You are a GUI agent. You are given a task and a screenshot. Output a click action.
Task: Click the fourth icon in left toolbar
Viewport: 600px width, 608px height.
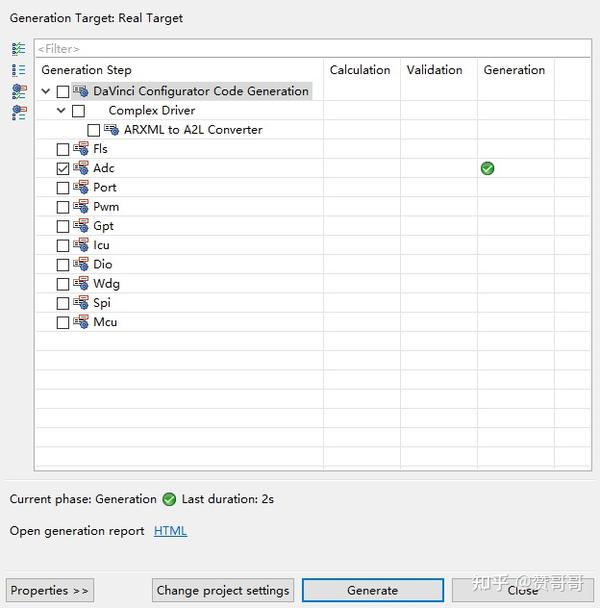pos(19,113)
